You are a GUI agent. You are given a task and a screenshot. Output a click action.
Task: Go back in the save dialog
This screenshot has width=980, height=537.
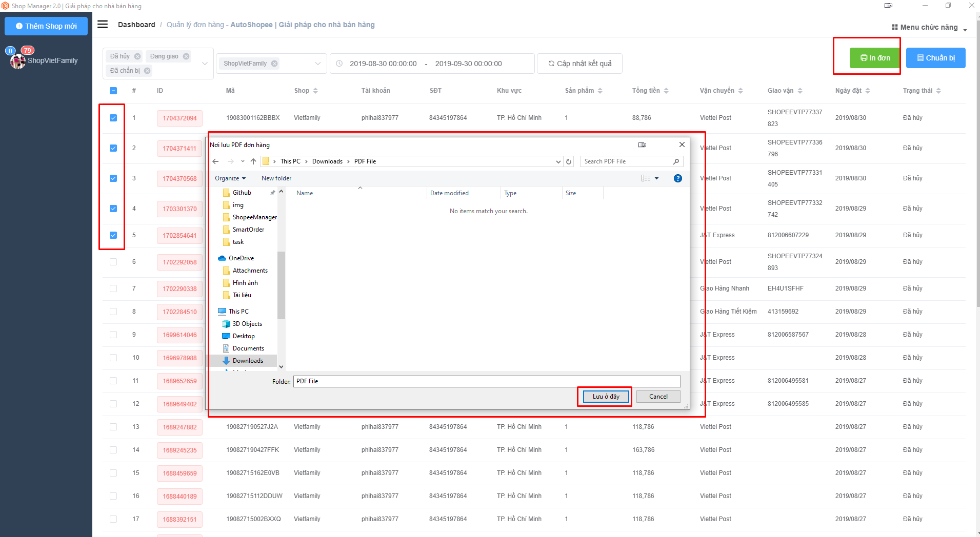(216, 161)
